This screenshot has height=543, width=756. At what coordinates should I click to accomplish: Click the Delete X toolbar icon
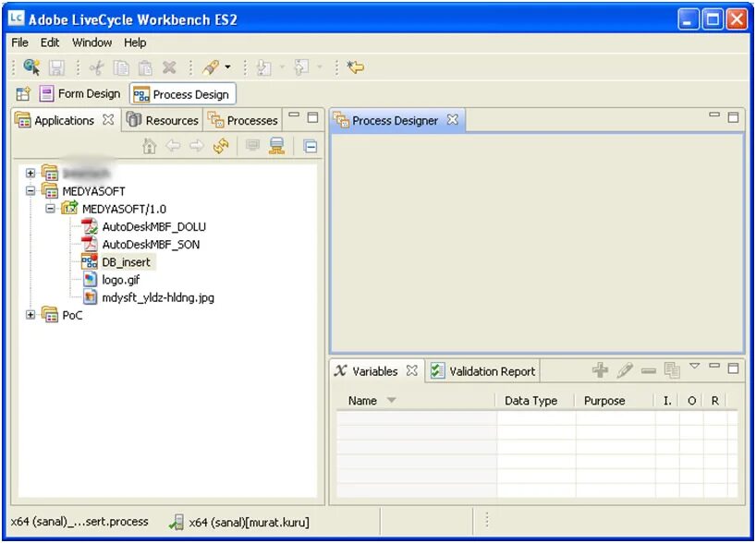coord(169,67)
